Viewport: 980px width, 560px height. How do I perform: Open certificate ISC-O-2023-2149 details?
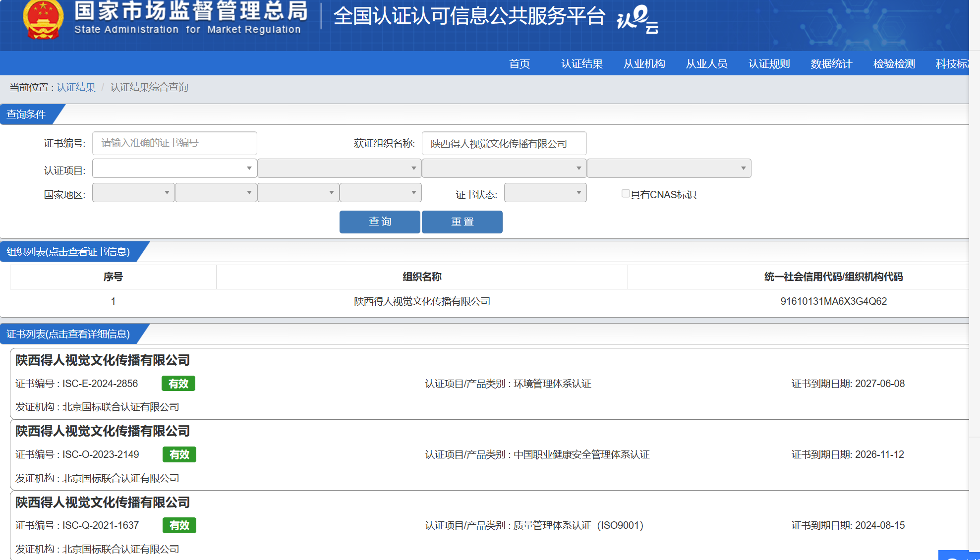pos(490,455)
